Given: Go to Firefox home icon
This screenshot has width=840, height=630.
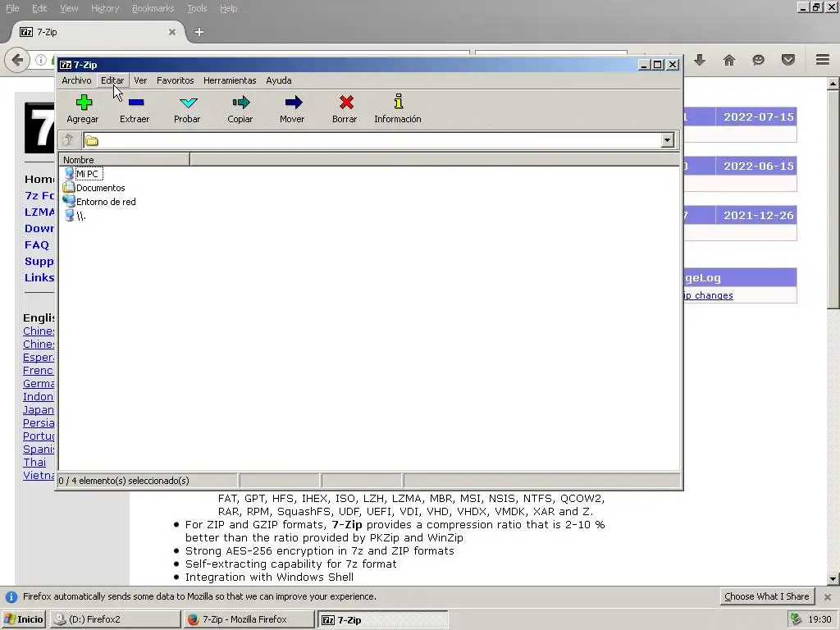Looking at the screenshot, I should coord(729,60).
